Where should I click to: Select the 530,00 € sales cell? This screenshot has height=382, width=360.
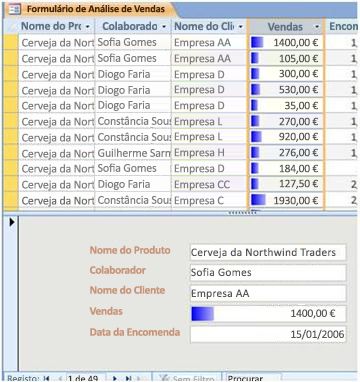[x=286, y=90]
